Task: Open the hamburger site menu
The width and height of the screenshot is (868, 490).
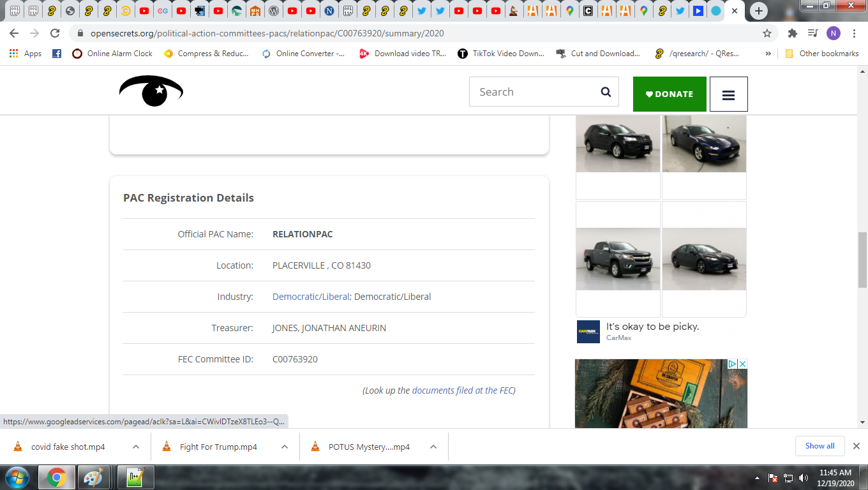Action: coord(728,94)
